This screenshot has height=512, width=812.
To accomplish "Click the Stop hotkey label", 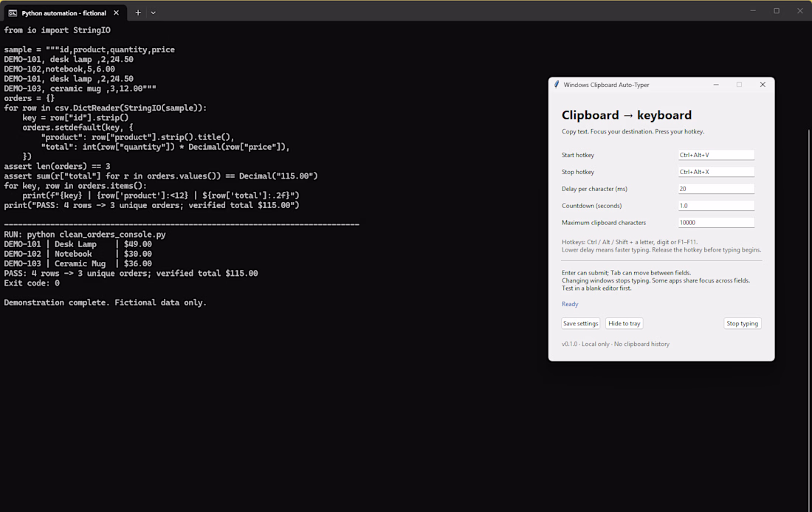I will point(578,172).
